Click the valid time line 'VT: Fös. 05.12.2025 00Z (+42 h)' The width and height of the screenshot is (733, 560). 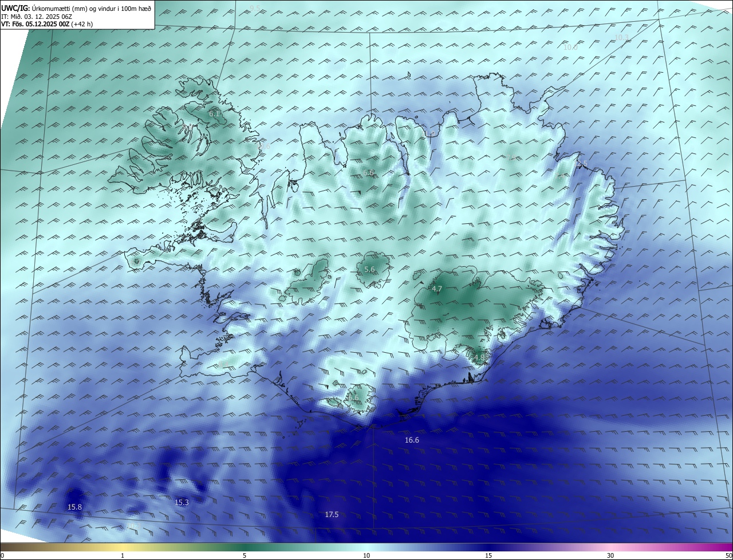tap(47, 24)
